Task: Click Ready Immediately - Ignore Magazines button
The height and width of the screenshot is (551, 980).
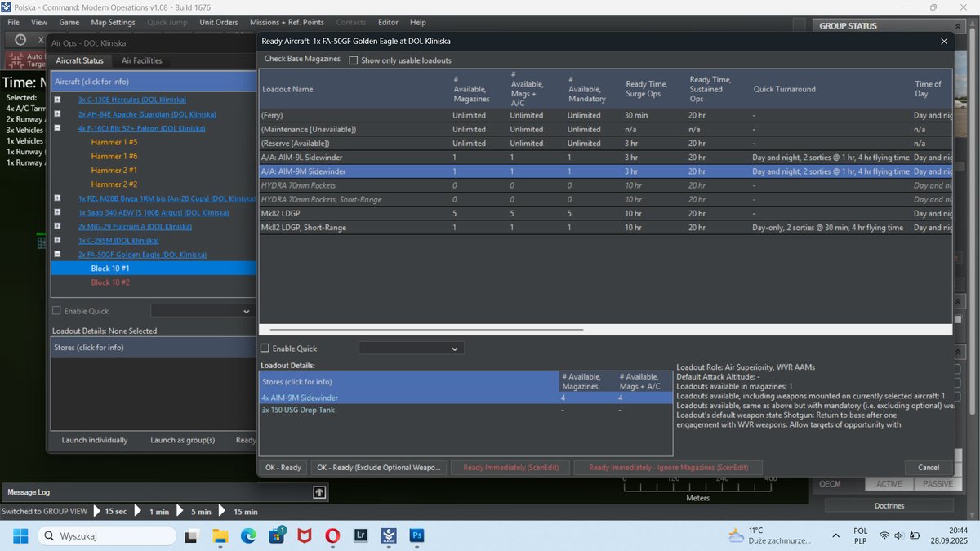Action: (668, 468)
